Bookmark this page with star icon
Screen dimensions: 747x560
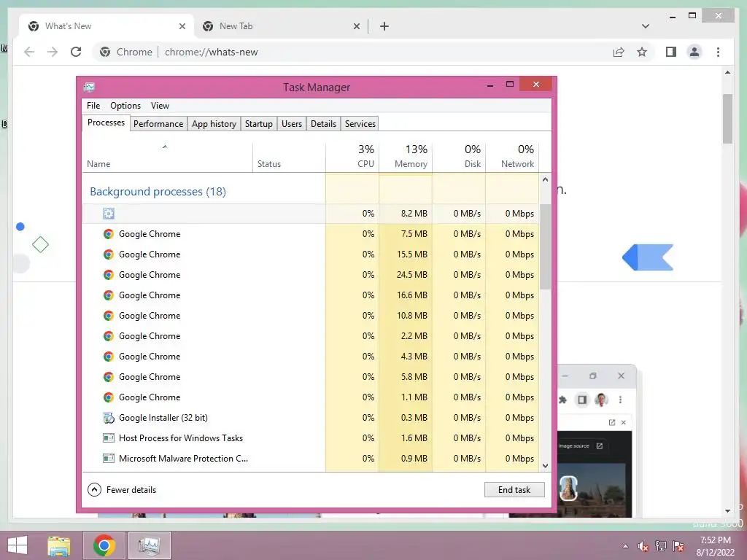(x=642, y=52)
